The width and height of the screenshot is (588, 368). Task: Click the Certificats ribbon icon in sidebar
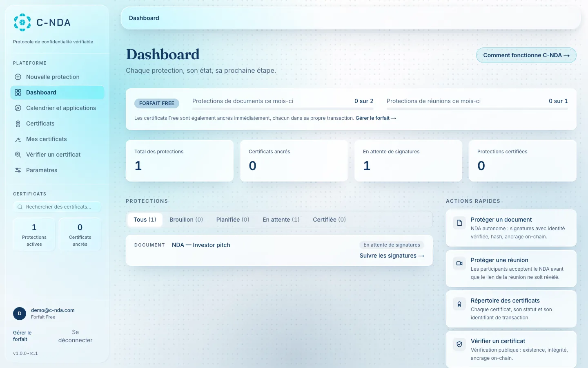pyautogui.click(x=18, y=123)
